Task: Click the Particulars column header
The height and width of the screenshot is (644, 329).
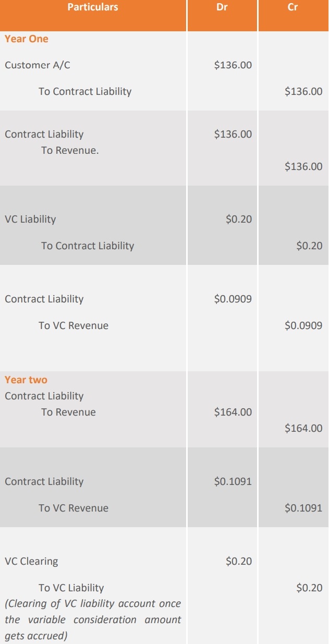Action: tap(93, 7)
